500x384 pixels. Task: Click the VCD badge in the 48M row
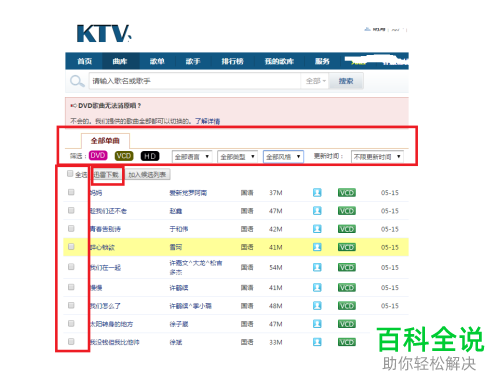pyautogui.click(x=347, y=306)
